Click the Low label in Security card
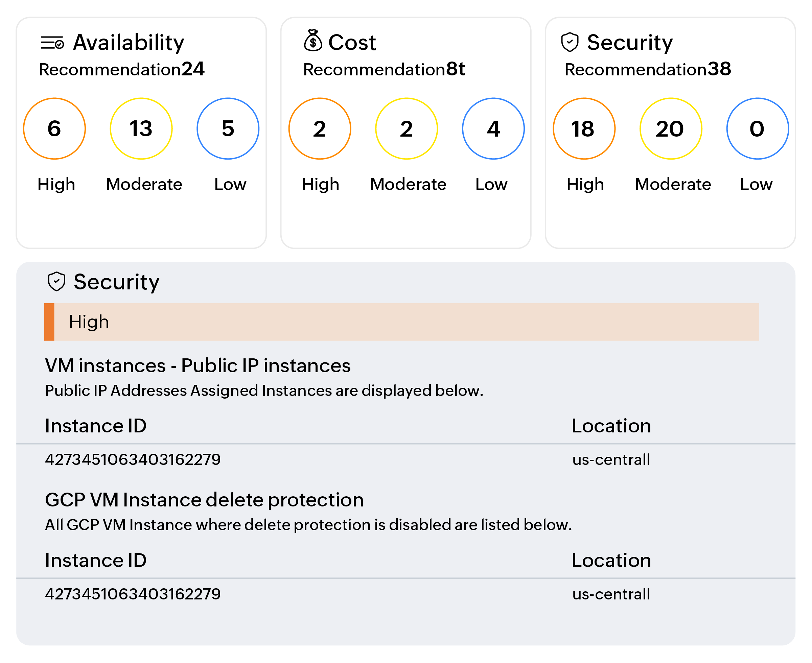Viewport: 812px width, 663px height. 756,185
